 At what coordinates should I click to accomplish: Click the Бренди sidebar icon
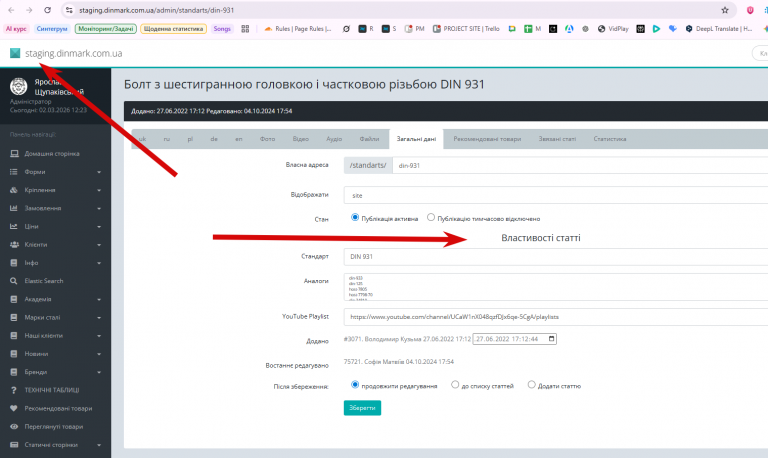coord(14,372)
